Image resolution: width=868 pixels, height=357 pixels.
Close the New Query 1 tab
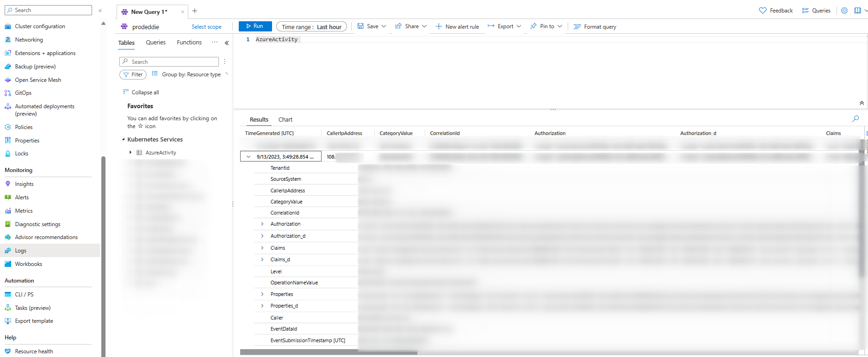point(183,12)
